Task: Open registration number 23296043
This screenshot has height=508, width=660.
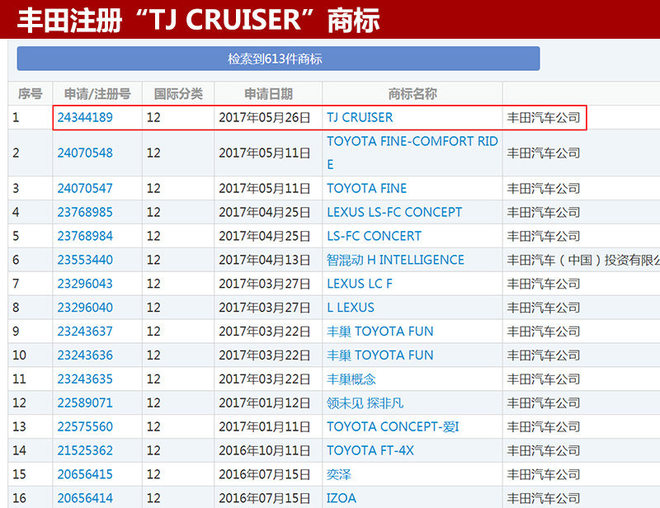Action: coord(85,284)
